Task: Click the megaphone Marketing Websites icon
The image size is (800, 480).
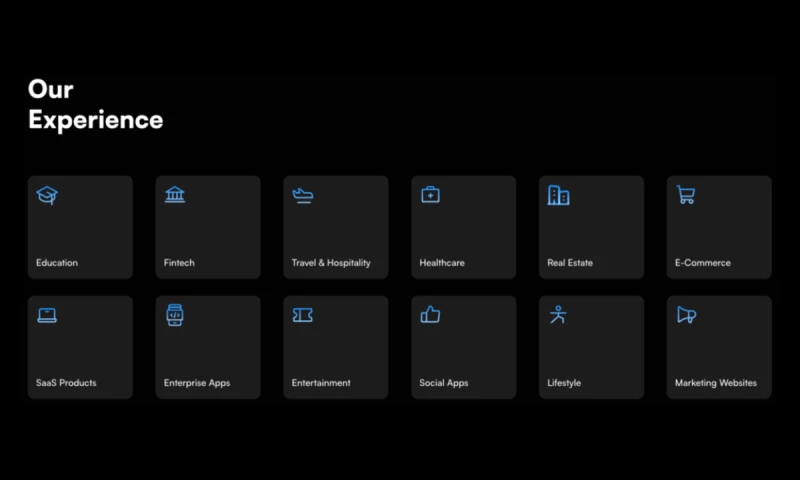Action: pos(686,315)
